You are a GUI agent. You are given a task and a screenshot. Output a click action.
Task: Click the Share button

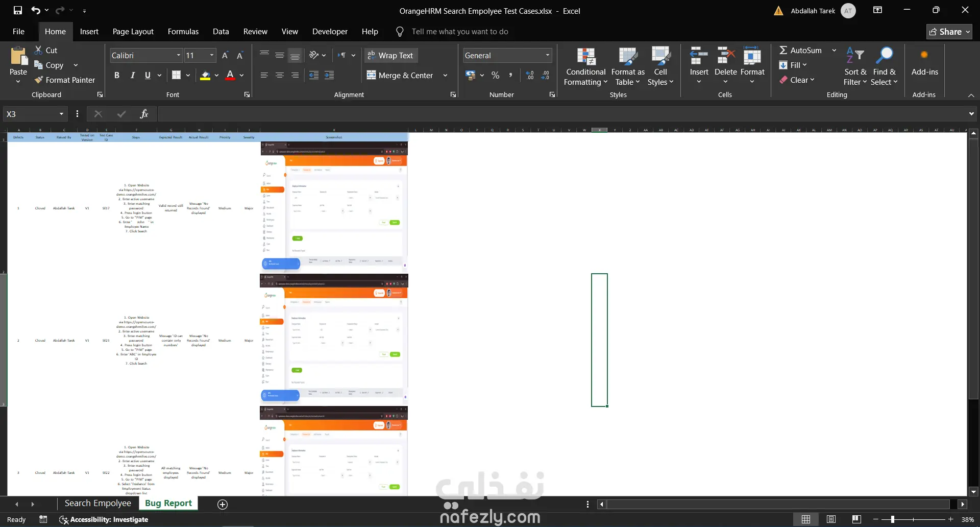tap(949, 32)
